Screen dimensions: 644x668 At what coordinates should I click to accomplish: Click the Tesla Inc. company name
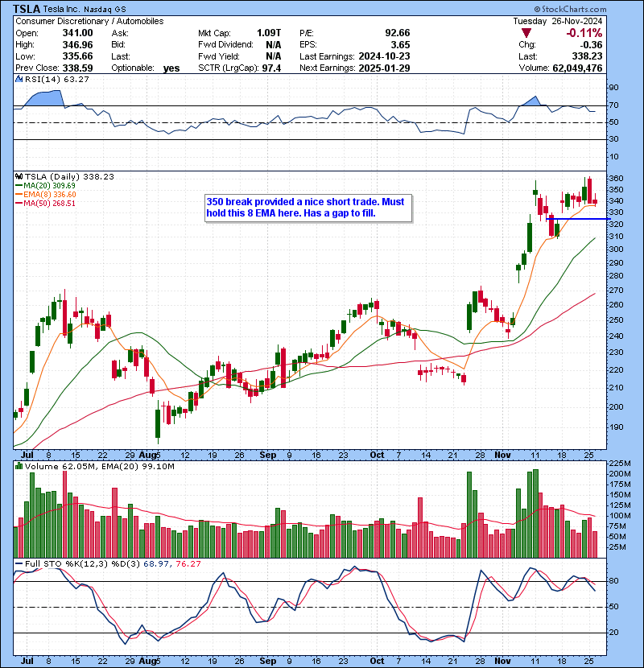pyautogui.click(x=62, y=10)
